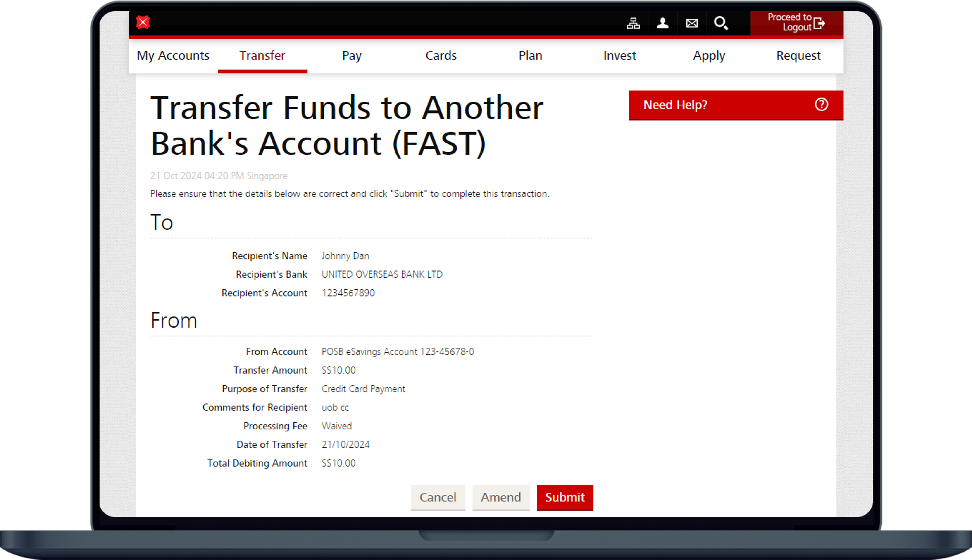Click the Recipient's Account label
Screen dimensions: 972x560
[x=264, y=293]
